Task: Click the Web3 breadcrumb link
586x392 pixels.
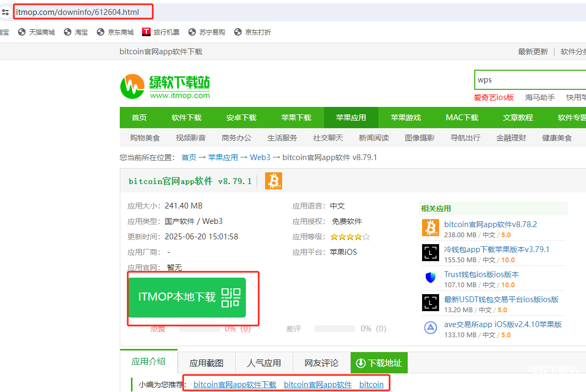Action: [x=260, y=157]
